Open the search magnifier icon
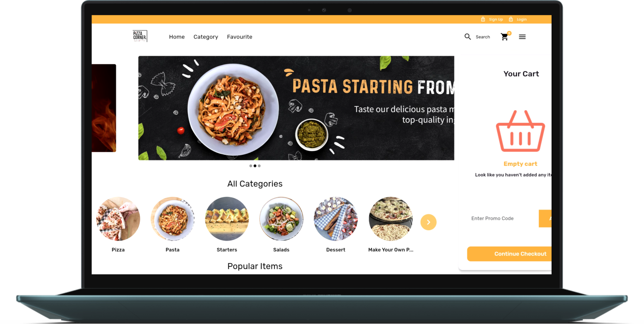 [468, 37]
